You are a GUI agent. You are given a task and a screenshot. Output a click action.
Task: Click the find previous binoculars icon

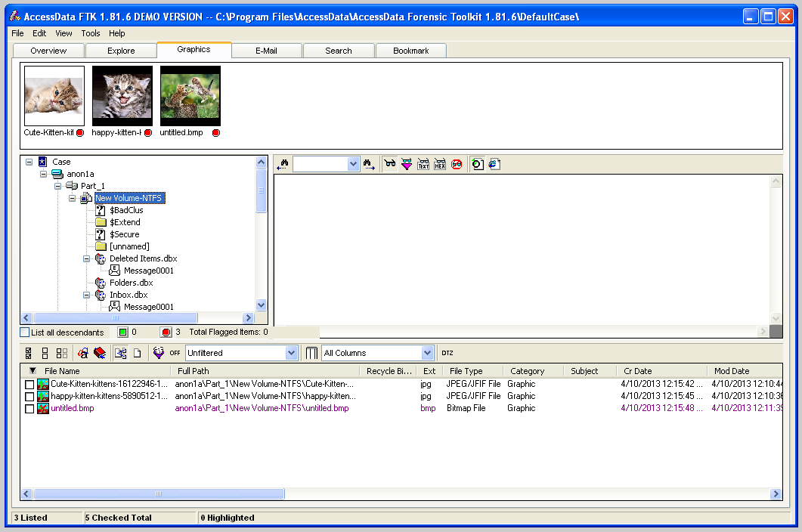(283, 164)
